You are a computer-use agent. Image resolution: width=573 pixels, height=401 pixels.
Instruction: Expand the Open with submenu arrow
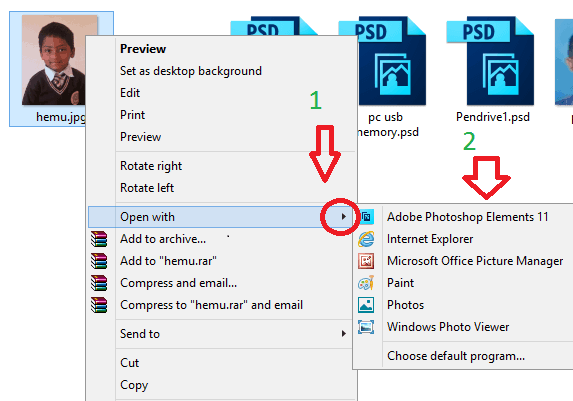pyautogui.click(x=344, y=217)
